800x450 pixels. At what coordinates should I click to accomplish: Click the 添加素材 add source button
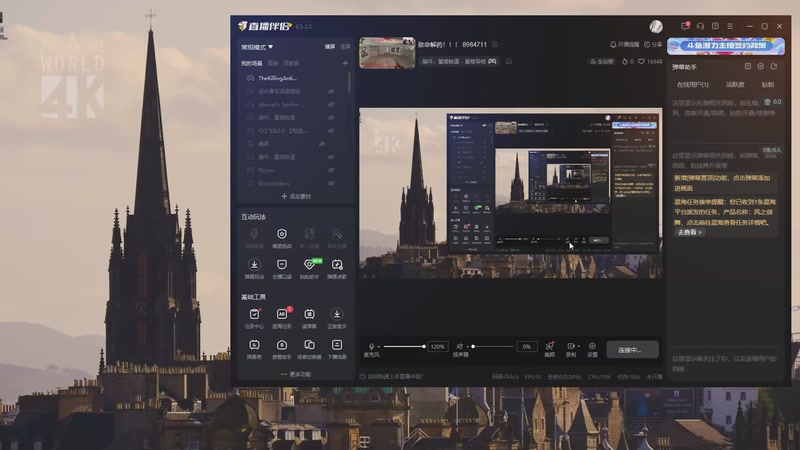click(296, 196)
